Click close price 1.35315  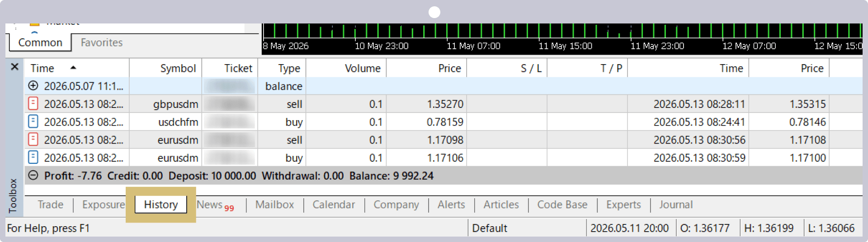pyautogui.click(x=807, y=104)
